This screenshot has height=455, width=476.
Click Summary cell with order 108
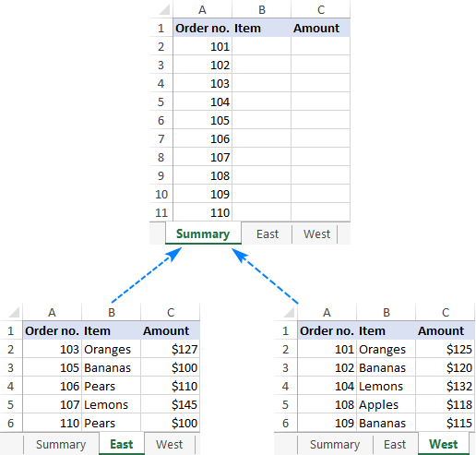(x=203, y=175)
